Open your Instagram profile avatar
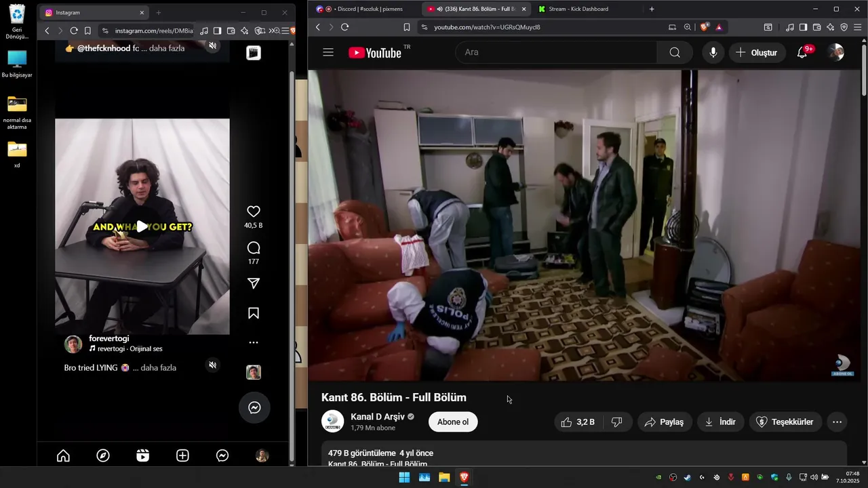The image size is (868, 488). pyautogui.click(x=262, y=456)
